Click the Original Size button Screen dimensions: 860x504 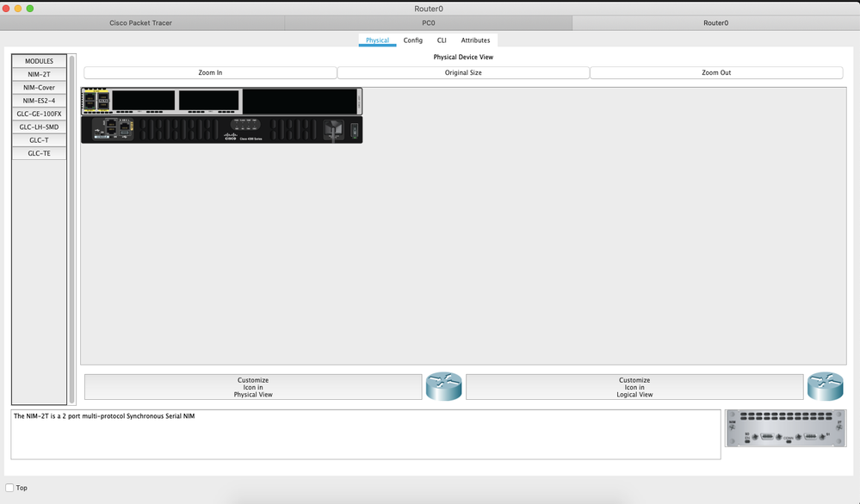tap(463, 72)
